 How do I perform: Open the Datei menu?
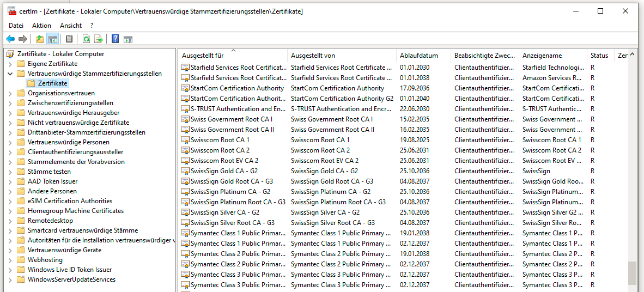16,25
